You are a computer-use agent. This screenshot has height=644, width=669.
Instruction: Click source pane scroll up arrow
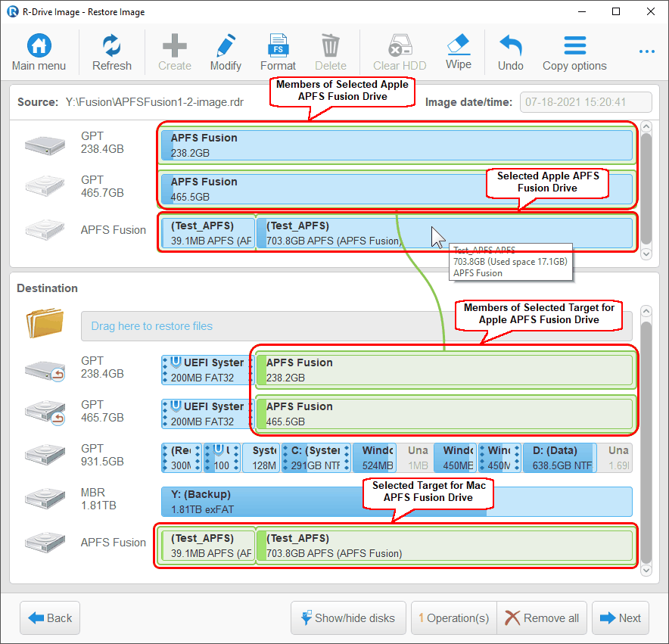click(646, 126)
